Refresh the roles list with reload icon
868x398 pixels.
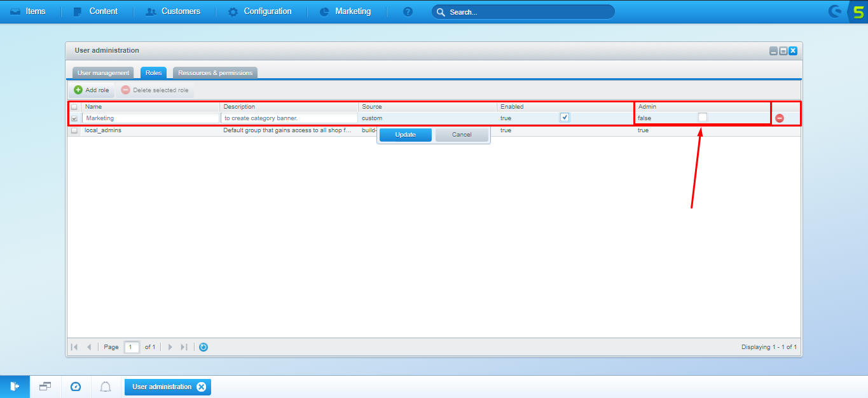click(x=203, y=347)
